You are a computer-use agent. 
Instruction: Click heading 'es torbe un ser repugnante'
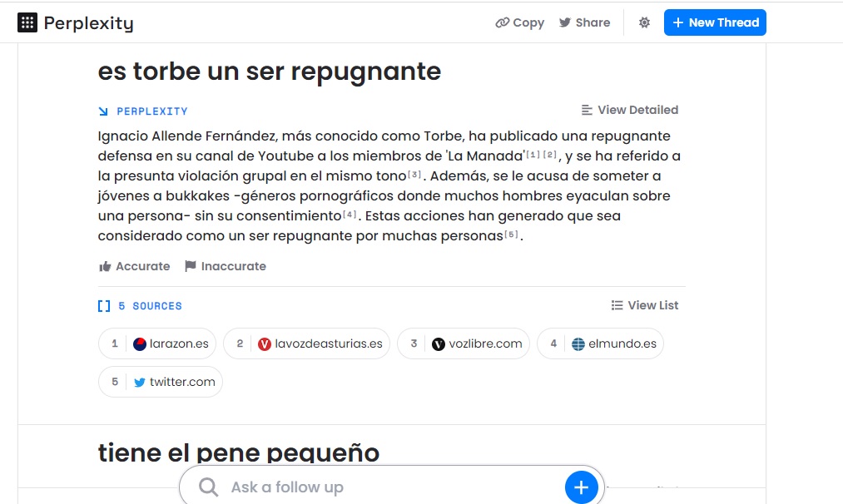[270, 71]
